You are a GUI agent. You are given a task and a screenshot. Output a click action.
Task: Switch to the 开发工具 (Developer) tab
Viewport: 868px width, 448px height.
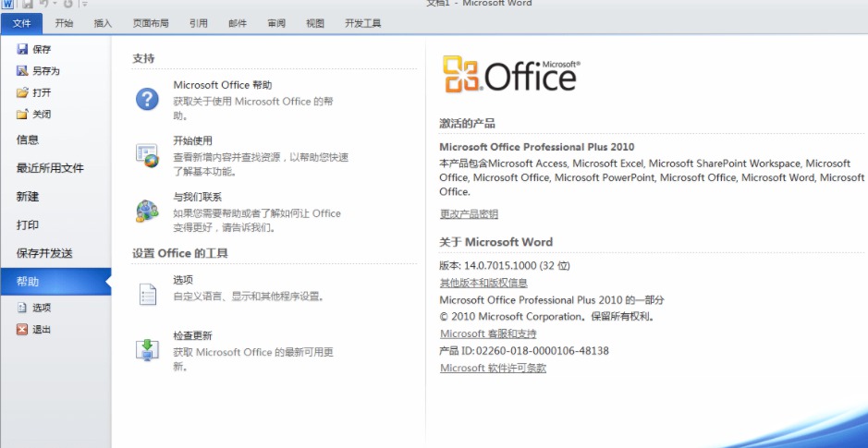coord(363,23)
